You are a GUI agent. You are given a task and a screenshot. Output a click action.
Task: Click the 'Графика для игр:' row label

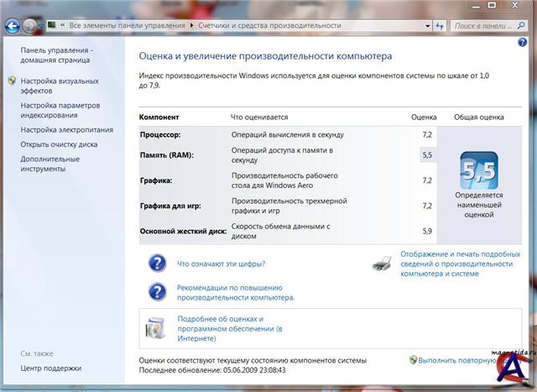pyautogui.click(x=170, y=206)
